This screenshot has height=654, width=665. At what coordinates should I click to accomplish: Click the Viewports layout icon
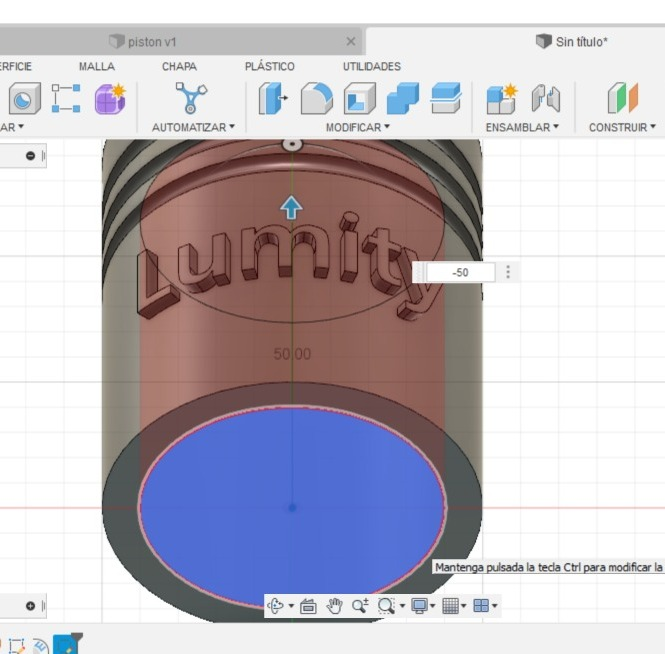tap(481, 606)
